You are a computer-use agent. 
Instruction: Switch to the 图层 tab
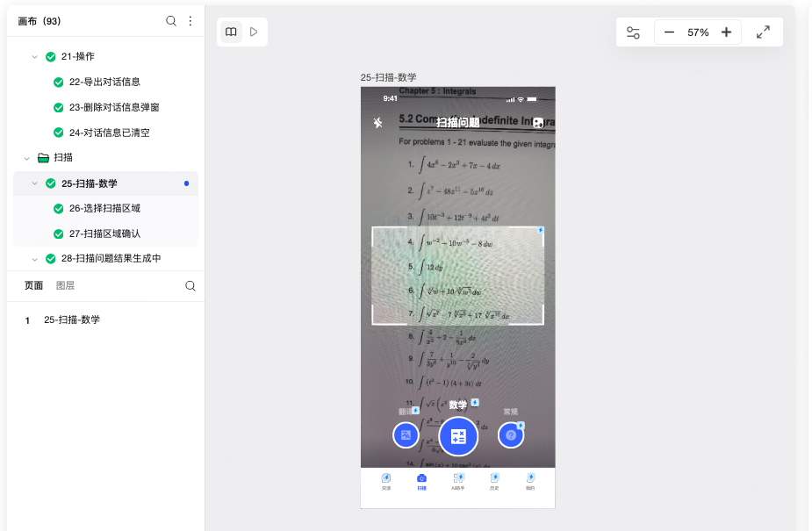pos(65,285)
